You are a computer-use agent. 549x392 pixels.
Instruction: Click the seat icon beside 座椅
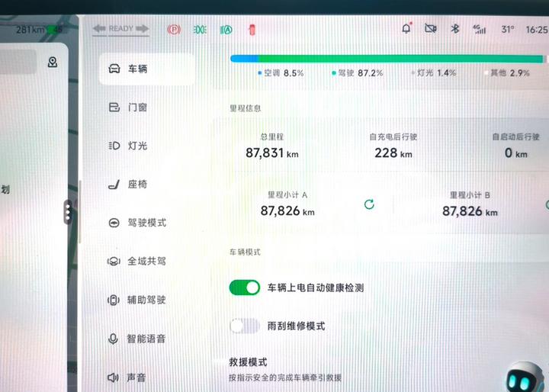click(x=114, y=185)
